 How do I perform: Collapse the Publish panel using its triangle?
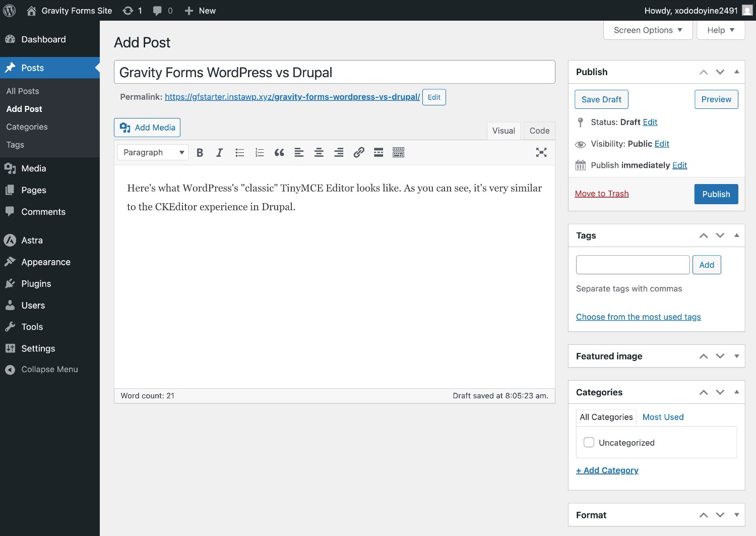click(736, 72)
